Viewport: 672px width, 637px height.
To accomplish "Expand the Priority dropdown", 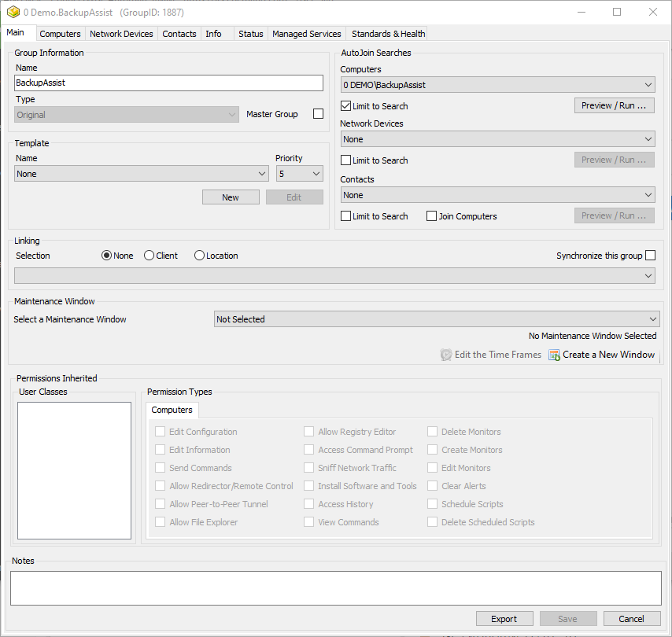I will click(299, 174).
